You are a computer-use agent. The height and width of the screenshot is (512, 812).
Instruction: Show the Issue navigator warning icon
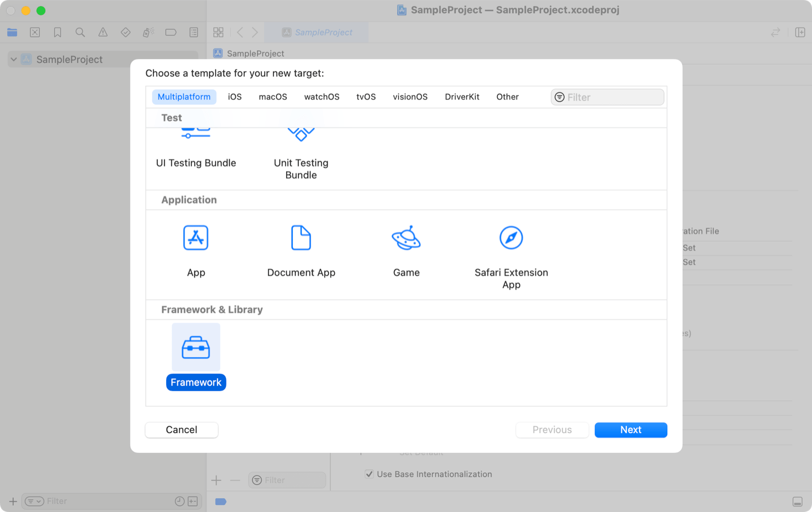[x=103, y=33]
